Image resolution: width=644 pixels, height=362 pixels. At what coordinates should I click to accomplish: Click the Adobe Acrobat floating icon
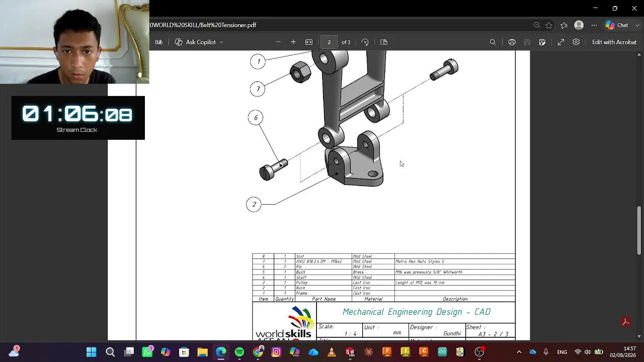626,322
